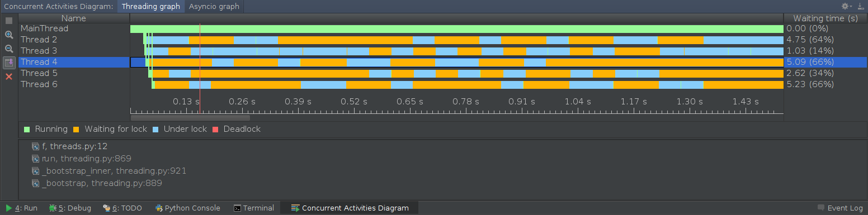868x215 pixels.
Task: Toggle the highlighted diagram view icon
Action: pos(9,63)
